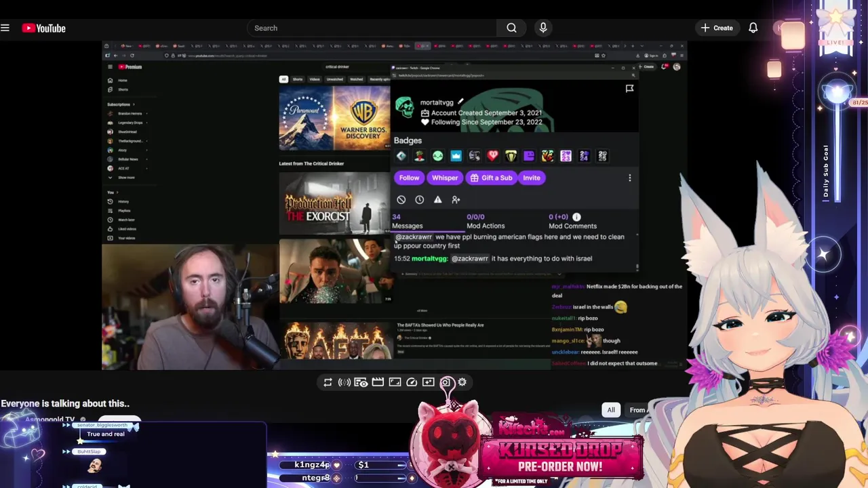Open the YouTube hamburger guide menu
This screenshot has height=488, width=868.
point(5,28)
